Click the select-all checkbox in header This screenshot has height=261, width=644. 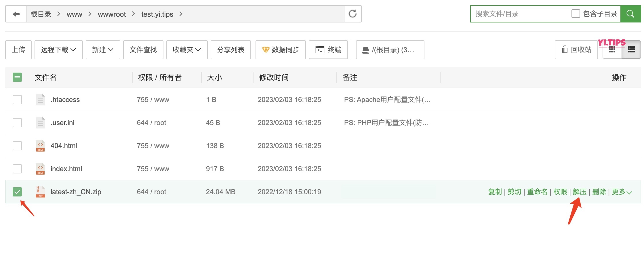[x=17, y=77]
